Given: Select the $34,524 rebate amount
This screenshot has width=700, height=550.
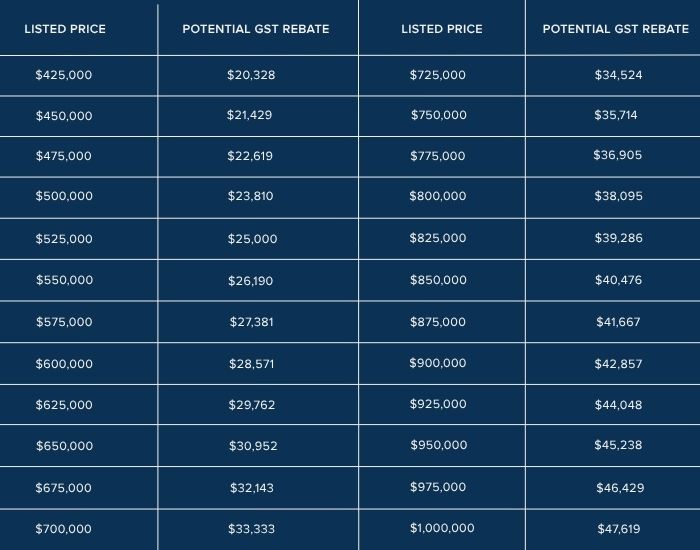Looking at the screenshot, I should point(617,75).
